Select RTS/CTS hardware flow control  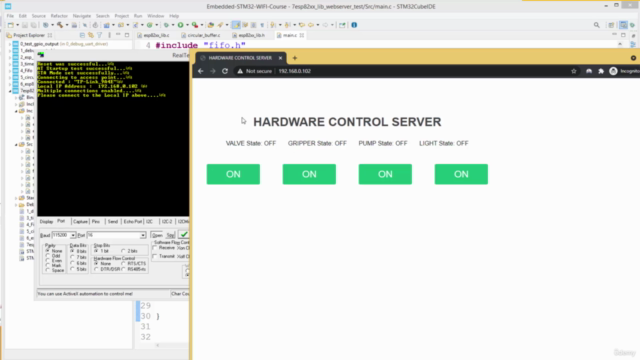pyautogui.click(x=123, y=264)
